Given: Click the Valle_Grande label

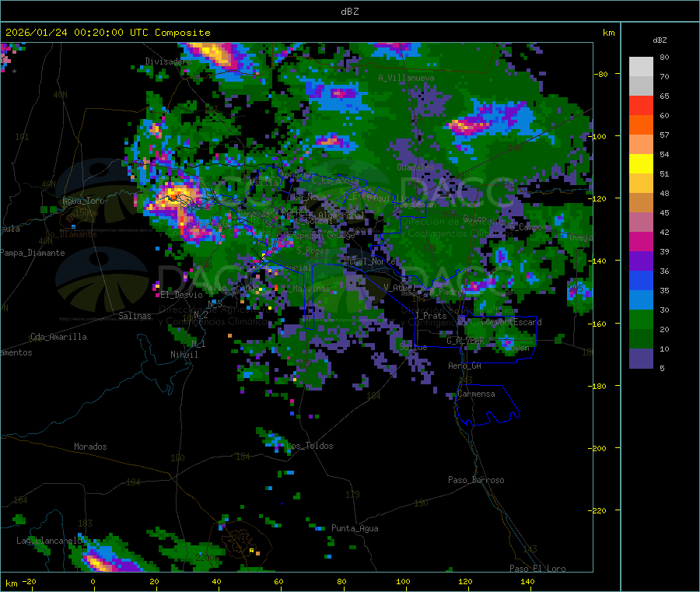Looking at the screenshot, I should (231, 288).
